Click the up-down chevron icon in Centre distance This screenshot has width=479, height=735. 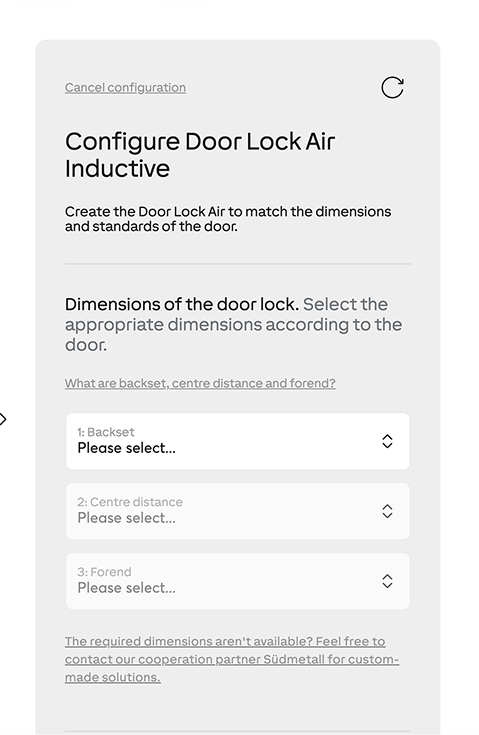pyautogui.click(x=387, y=511)
